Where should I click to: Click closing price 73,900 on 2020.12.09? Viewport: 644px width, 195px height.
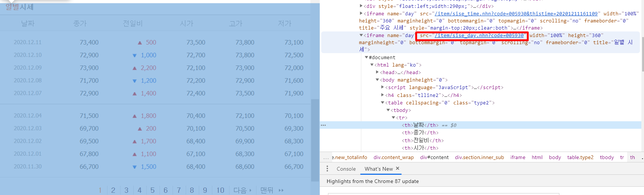tap(89, 68)
